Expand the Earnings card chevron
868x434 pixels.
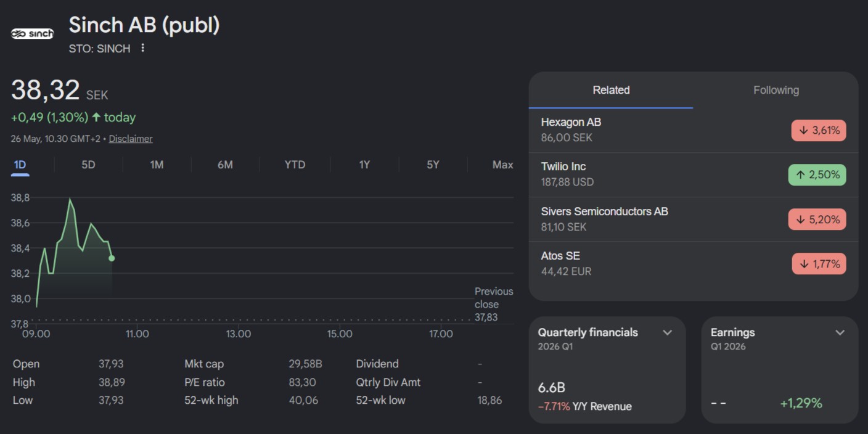point(840,333)
